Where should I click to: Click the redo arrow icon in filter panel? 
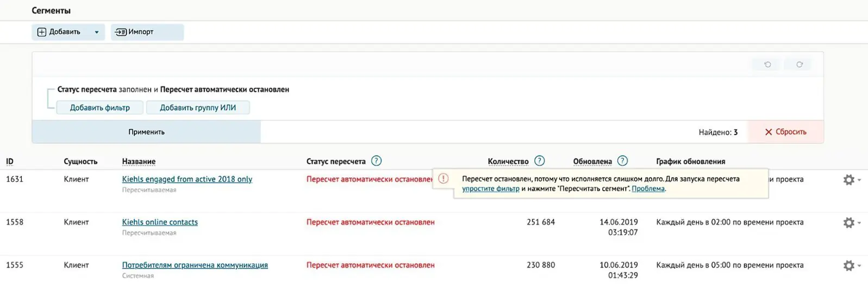(799, 65)
